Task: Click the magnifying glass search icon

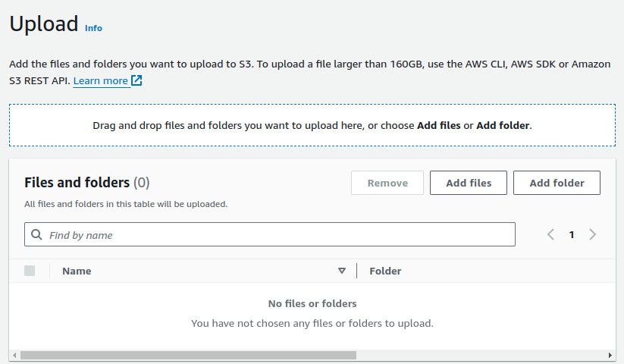Action: [x=36, y=235]
